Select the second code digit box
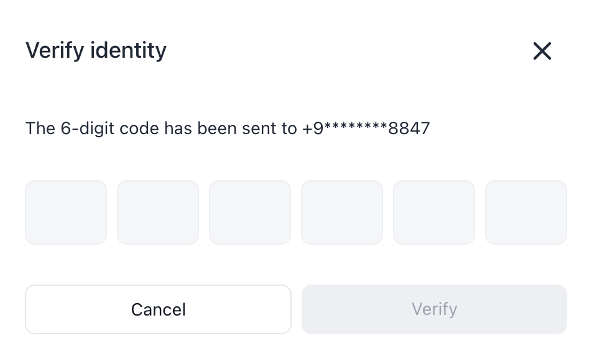This screenshot has height=364, width=597. click(158, 212)
